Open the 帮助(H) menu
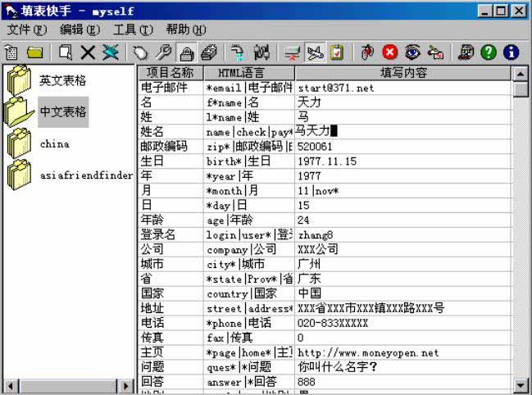This screenshot has width=532, height=395. (186, 30)
